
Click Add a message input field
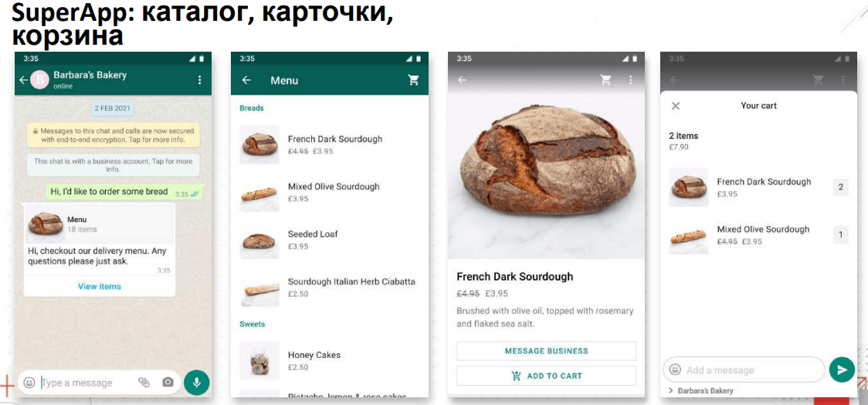tap(744, 370)
